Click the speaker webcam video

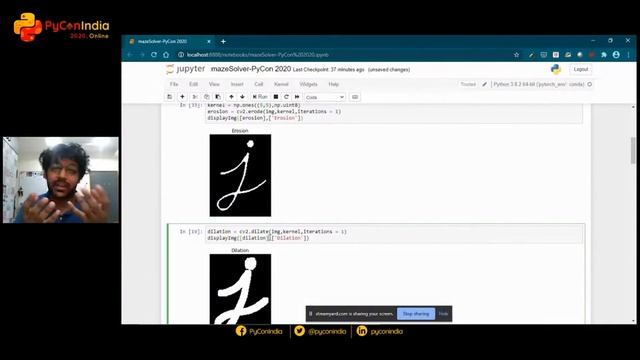coord(61,180)
